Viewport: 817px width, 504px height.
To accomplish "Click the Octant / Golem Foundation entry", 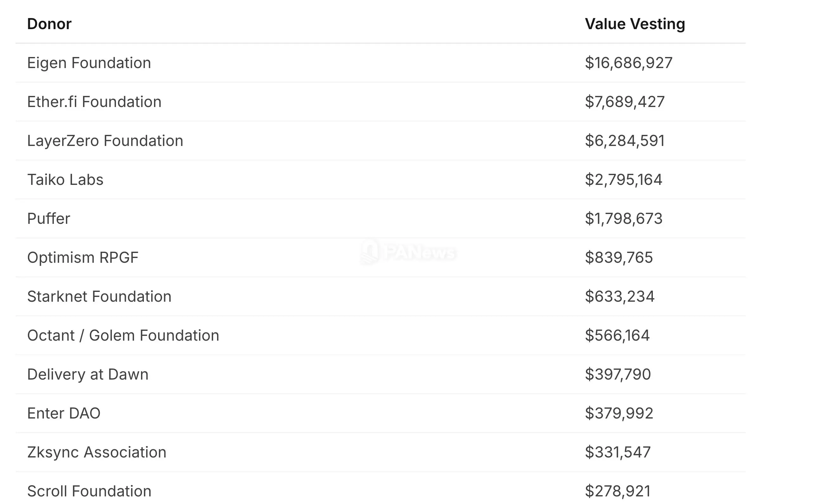I will pyautogui.click(x=123, y=335).
